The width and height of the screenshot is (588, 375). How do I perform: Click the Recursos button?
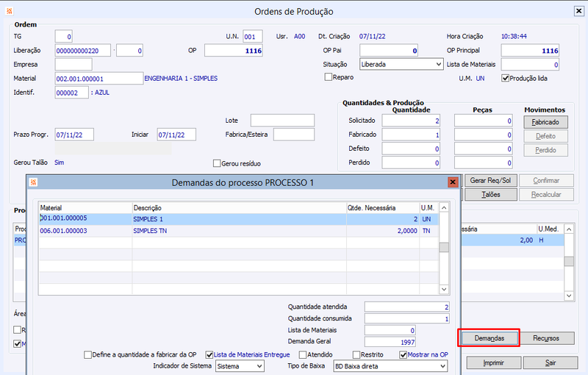click(x=546, y=338)
